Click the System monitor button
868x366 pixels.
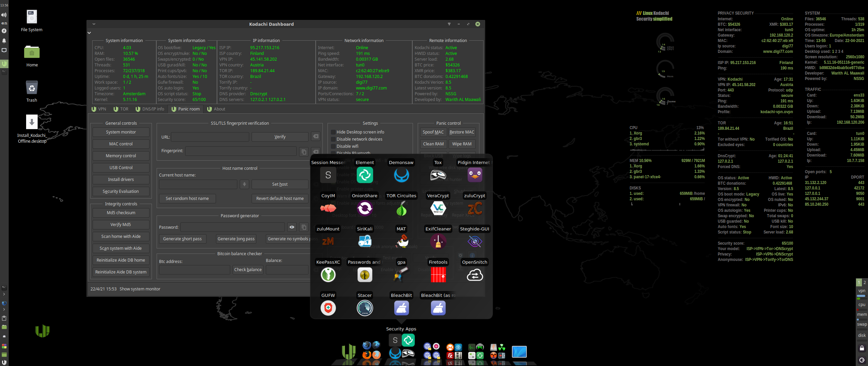tap(121, 132)
